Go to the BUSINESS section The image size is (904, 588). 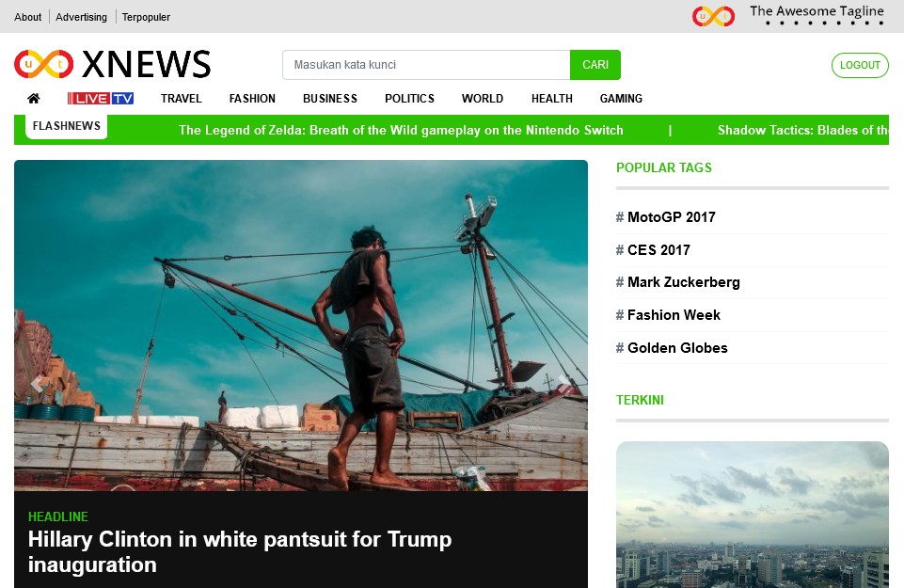330,99
